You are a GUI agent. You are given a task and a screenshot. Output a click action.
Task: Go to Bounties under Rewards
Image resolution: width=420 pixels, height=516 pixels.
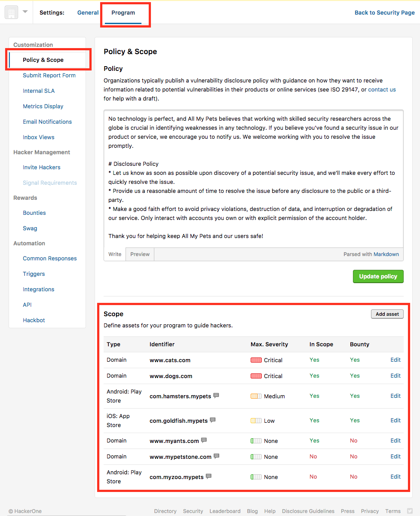[x=34, y=213]
